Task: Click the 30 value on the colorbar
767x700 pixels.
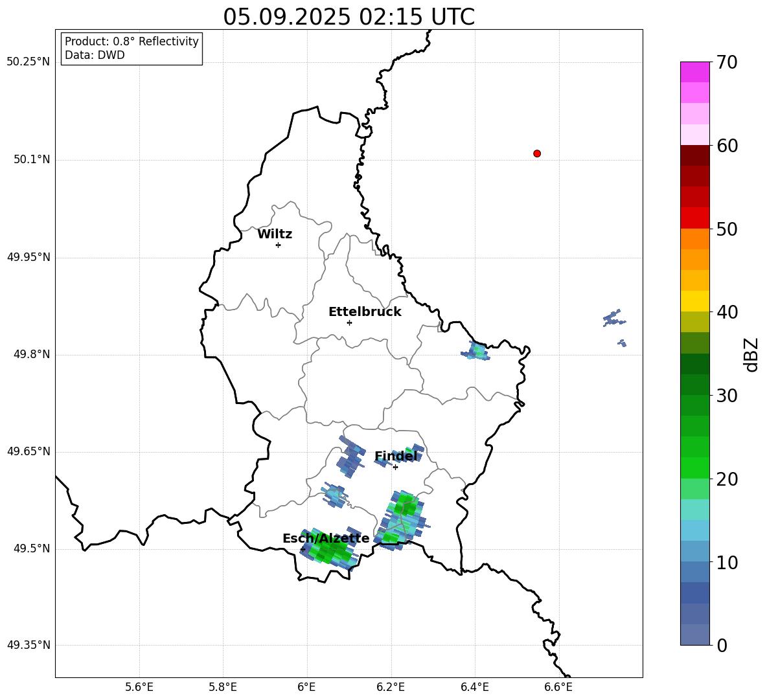Action: (x=727, y=396)
